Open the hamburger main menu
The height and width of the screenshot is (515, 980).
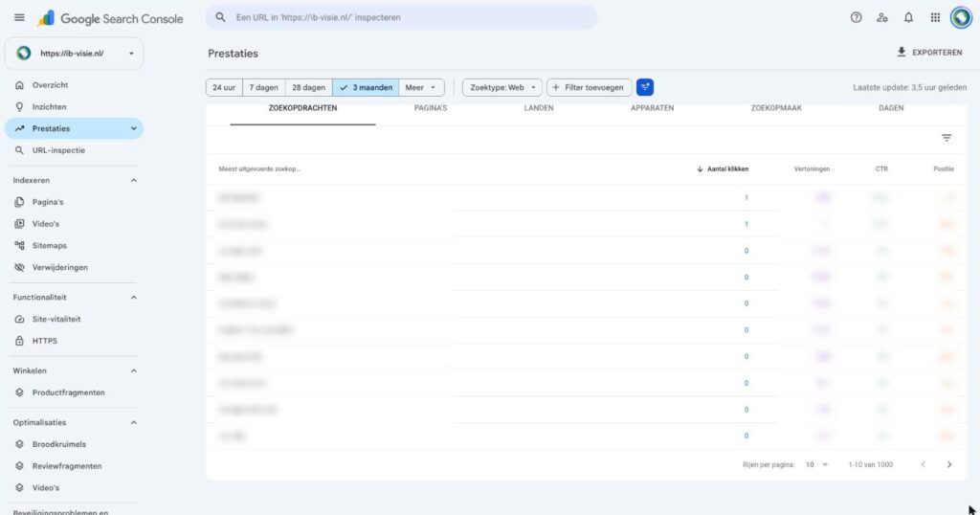(19, 17)
